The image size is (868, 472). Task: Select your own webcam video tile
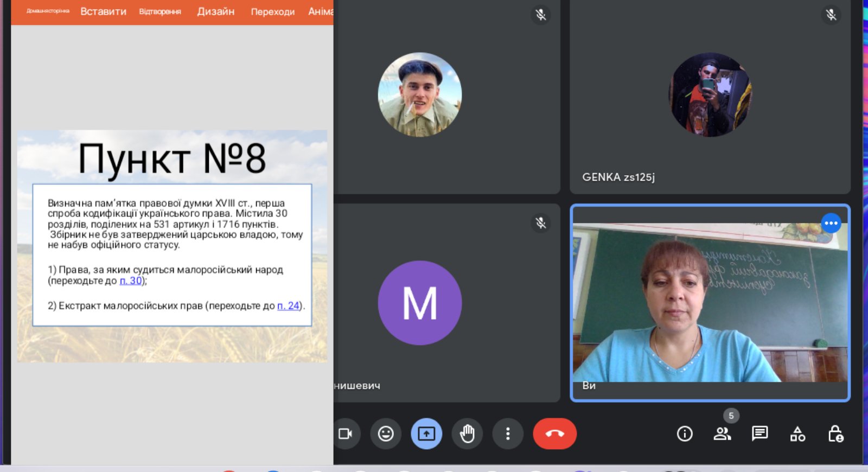click(710, 303)
